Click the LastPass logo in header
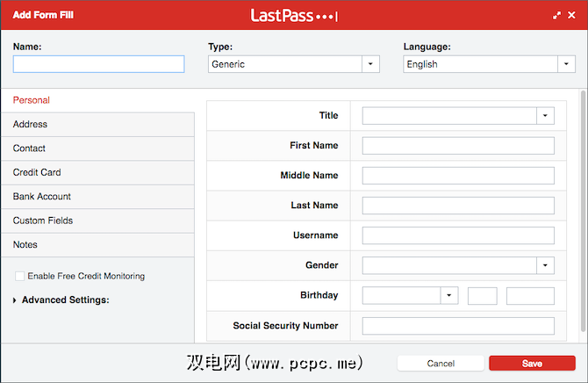Image resolution: width=588 pixels, height=383 pixels. 294,16
